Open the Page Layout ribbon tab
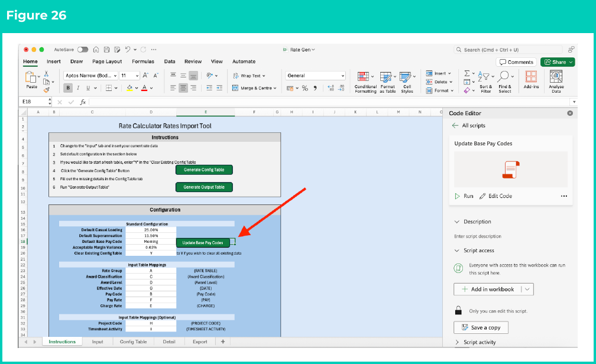 pyautogui.click(x=107, y=61)
